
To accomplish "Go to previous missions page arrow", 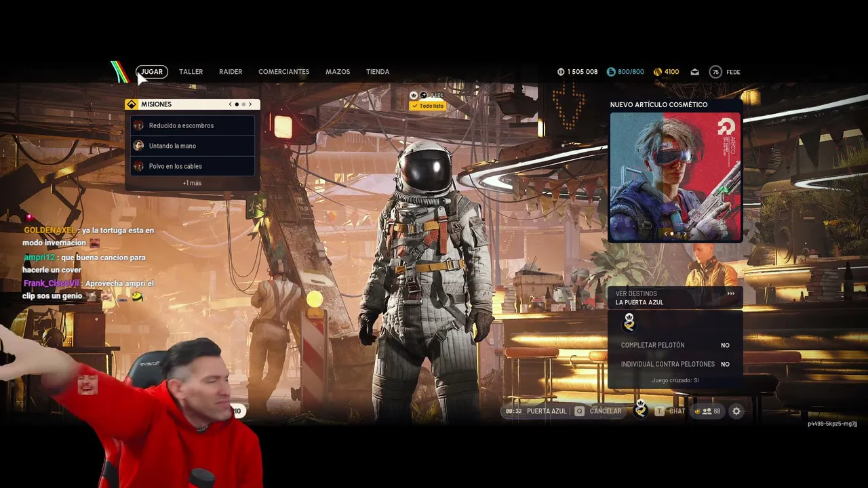I will [x=231, y=104].
